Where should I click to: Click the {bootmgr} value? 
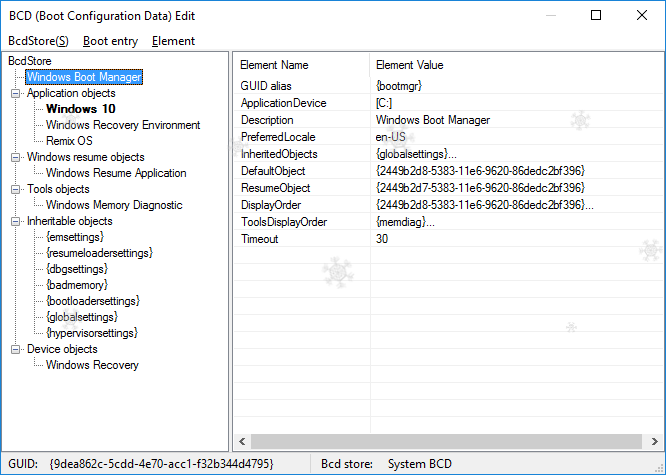coord(399,86)
